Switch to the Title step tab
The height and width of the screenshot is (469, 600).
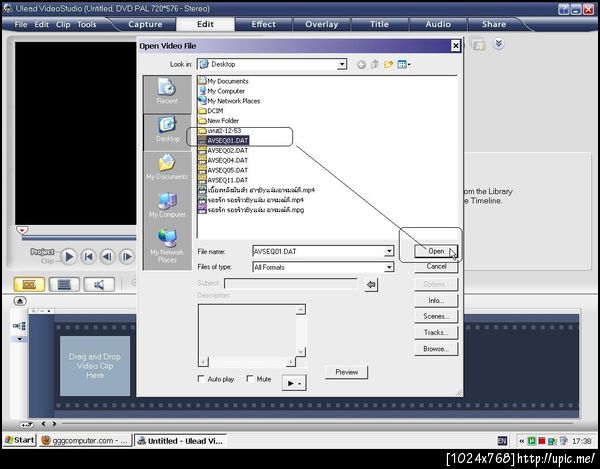coord(379,24)
